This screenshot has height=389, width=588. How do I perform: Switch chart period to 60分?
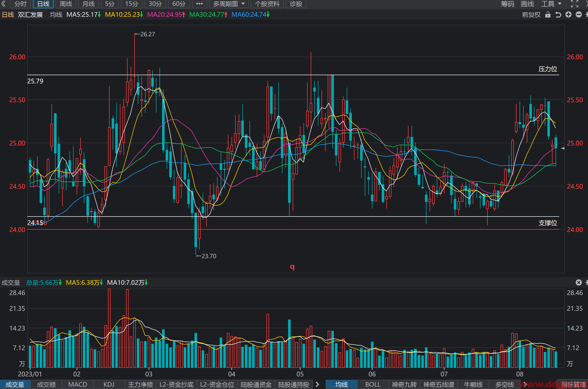pos(179,4)
